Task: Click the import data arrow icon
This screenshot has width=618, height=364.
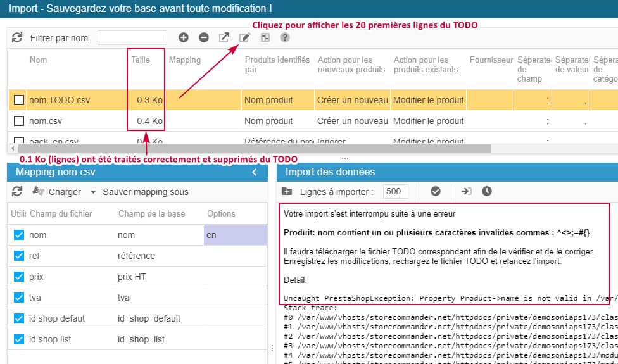Action: pos(466,191)
